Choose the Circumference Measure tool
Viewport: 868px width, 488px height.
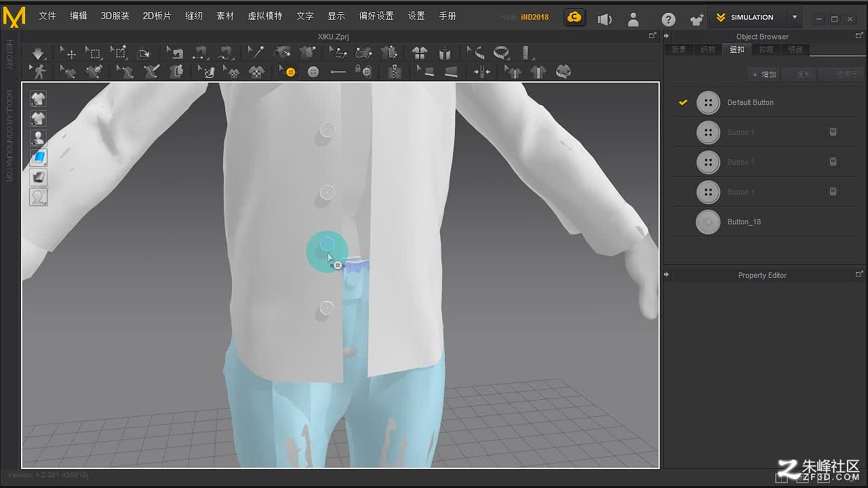[x=501, y=53]
